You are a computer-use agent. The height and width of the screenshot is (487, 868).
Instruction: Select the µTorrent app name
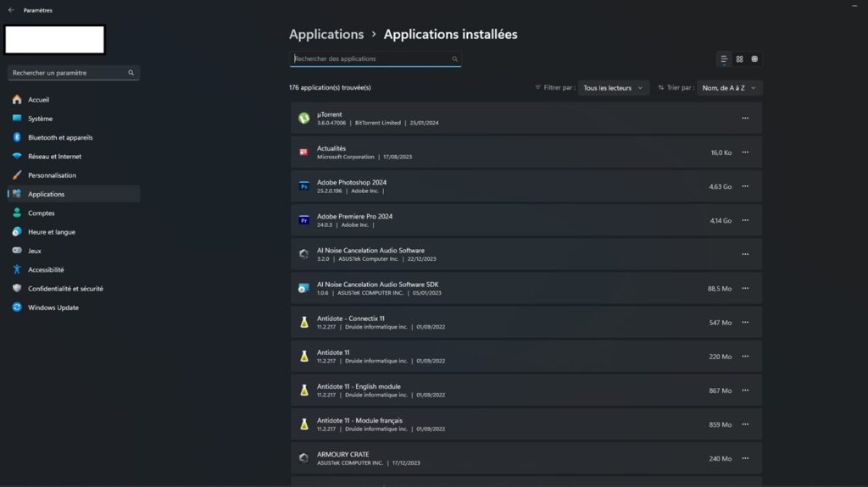click(x=330, y=114)
